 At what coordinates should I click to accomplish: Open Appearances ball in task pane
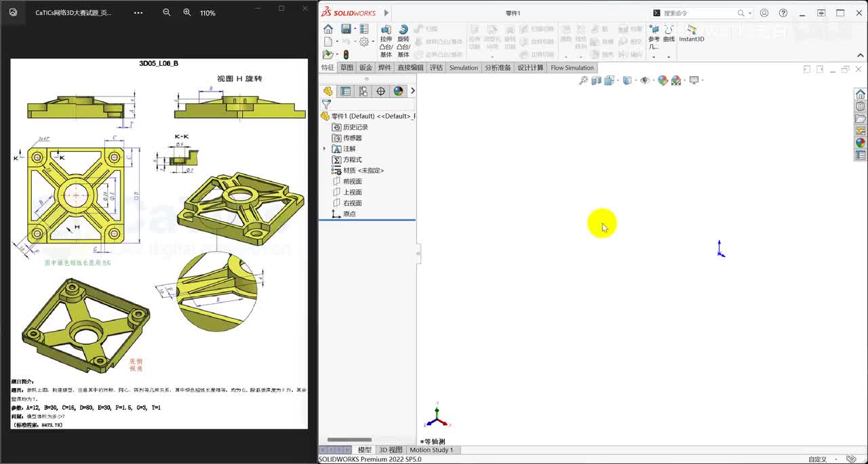[x=861, y=143]
